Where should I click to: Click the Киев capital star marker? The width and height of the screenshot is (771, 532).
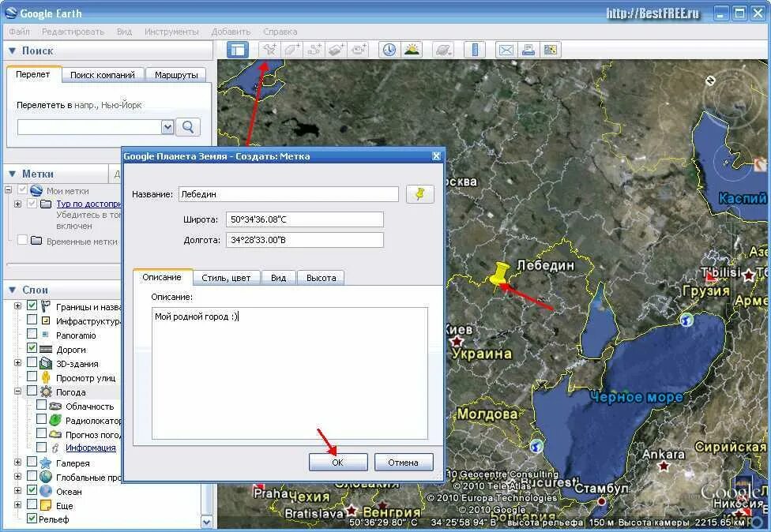(457, 341)
